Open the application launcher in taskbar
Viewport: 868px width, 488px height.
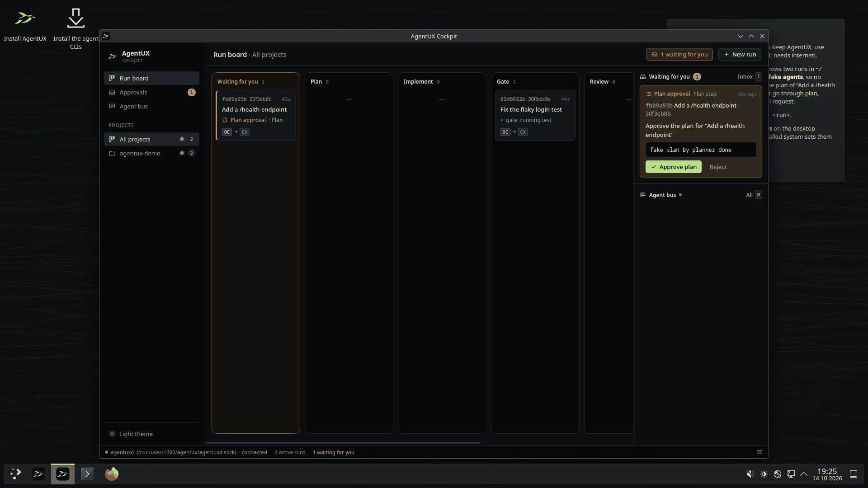click(16, 474)
